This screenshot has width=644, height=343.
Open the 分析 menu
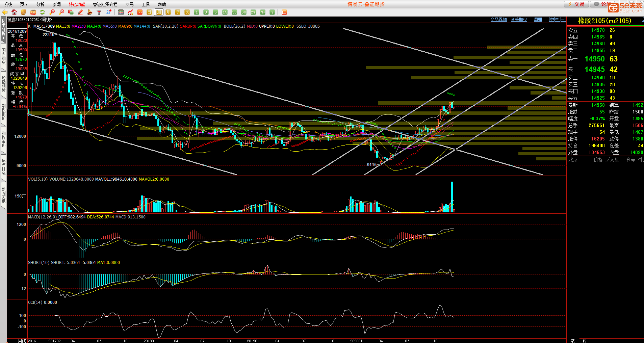(41, 4)
